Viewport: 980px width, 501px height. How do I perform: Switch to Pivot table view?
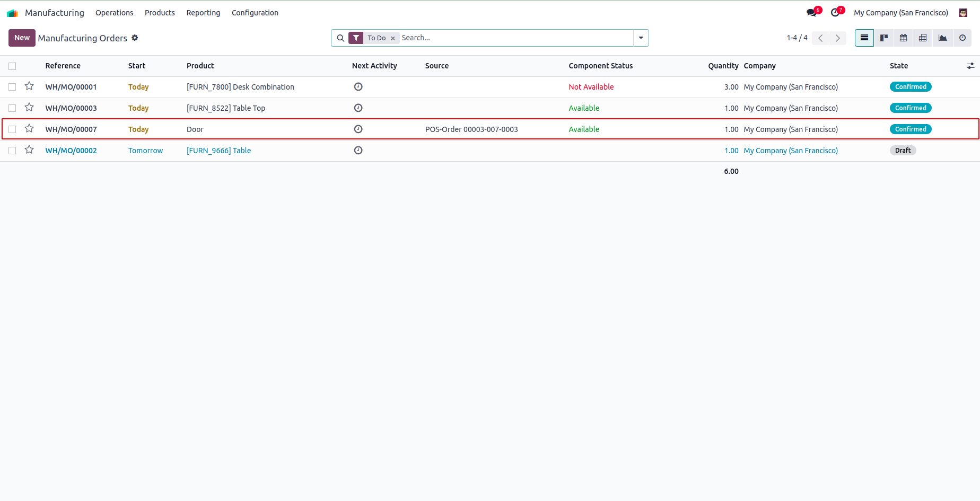[x=923, y=38]
